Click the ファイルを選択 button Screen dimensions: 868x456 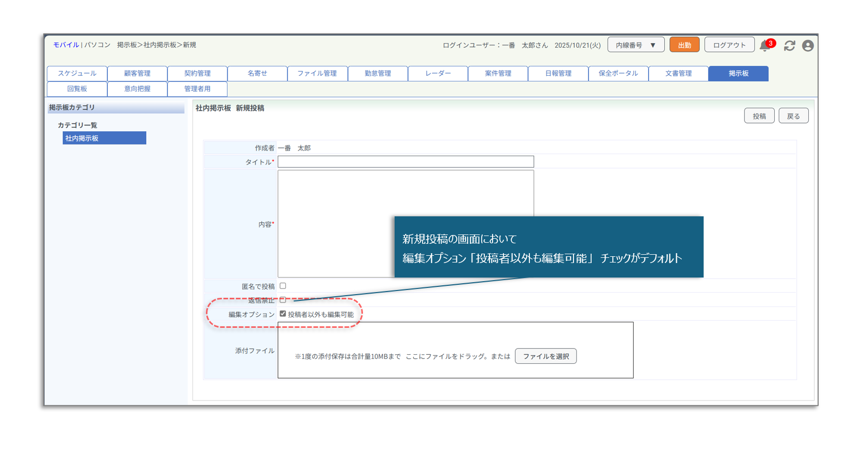coord(545,356)
